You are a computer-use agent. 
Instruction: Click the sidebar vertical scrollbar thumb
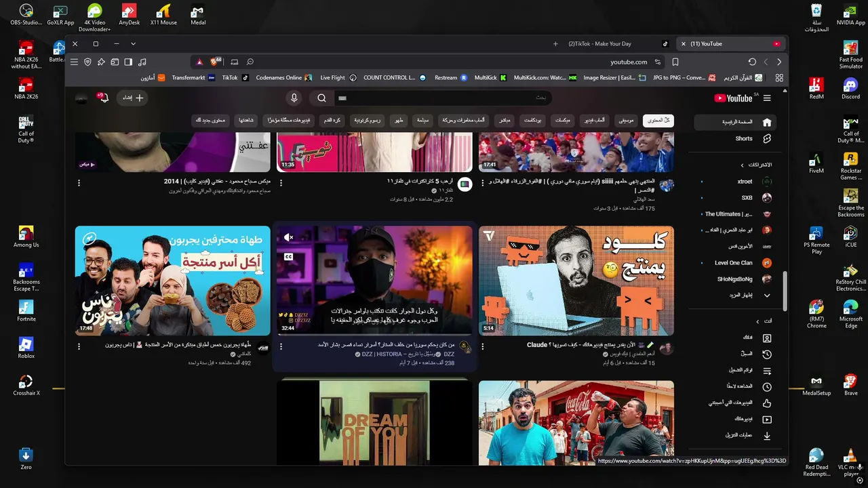tap(785, 291)
